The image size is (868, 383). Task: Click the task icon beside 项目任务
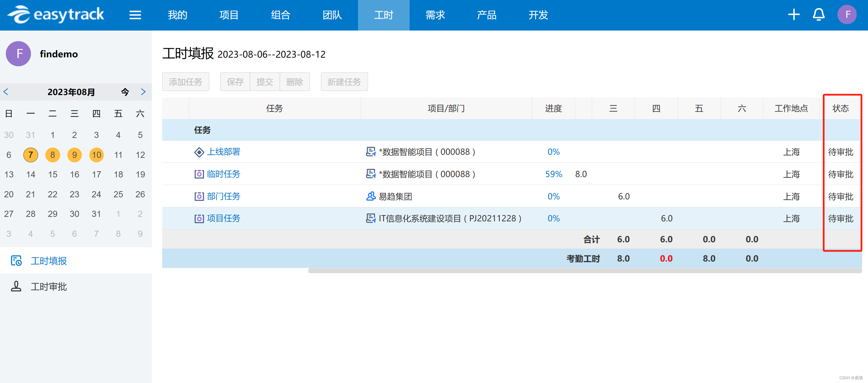[x=199, y=219]
